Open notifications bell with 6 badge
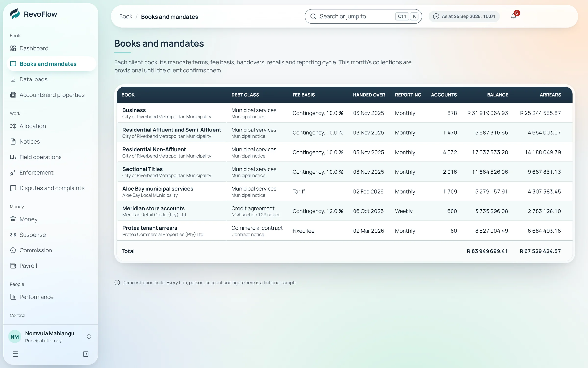This screenshot has height=368, width=588. coord(514,16)
